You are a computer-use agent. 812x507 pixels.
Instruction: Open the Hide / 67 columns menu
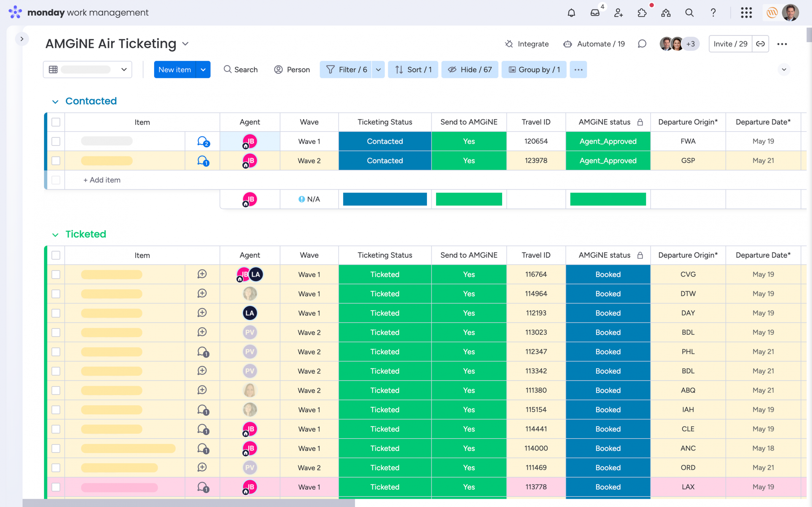coord(469,70)
